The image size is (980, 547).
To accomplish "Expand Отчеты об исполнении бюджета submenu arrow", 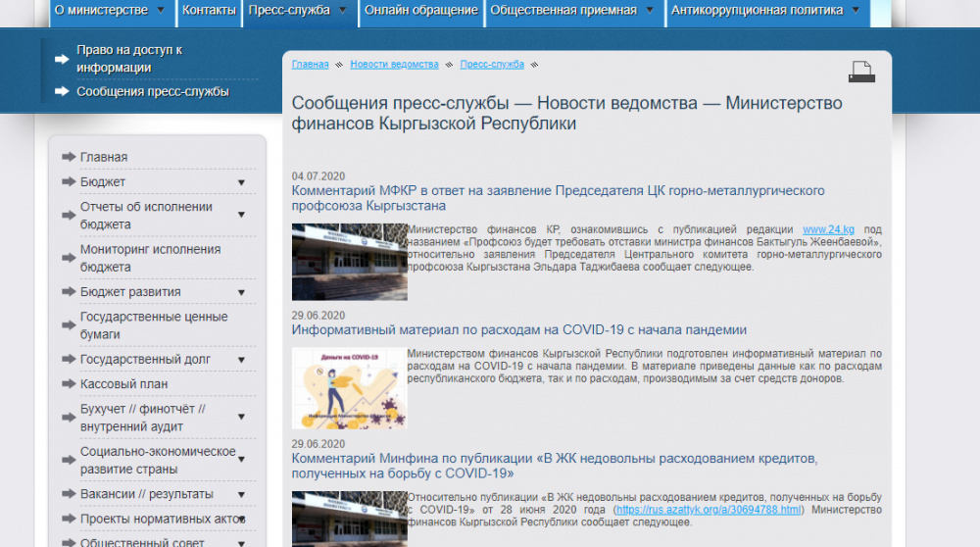I will pyautogui.click(x=241, y=215).
